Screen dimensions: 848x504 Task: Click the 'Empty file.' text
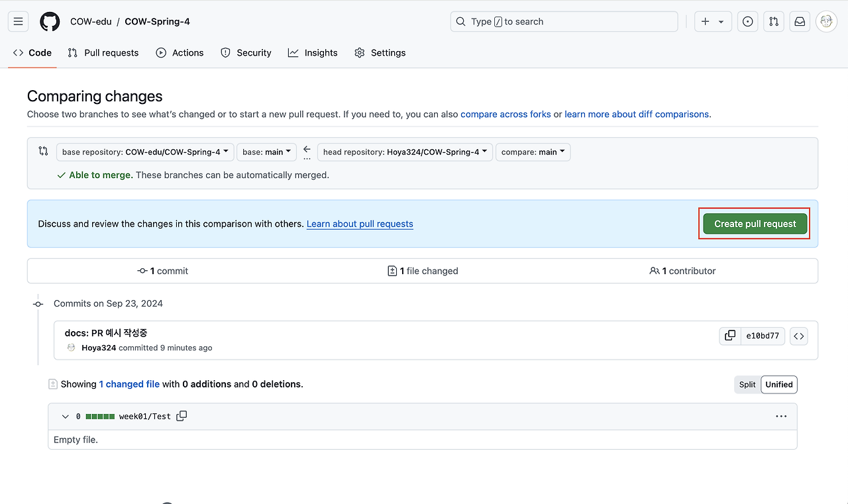76,440
